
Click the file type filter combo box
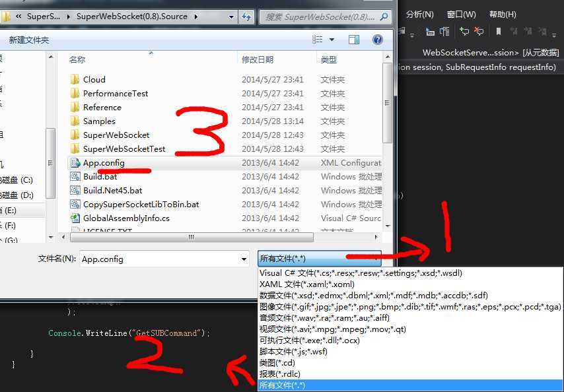320,258
